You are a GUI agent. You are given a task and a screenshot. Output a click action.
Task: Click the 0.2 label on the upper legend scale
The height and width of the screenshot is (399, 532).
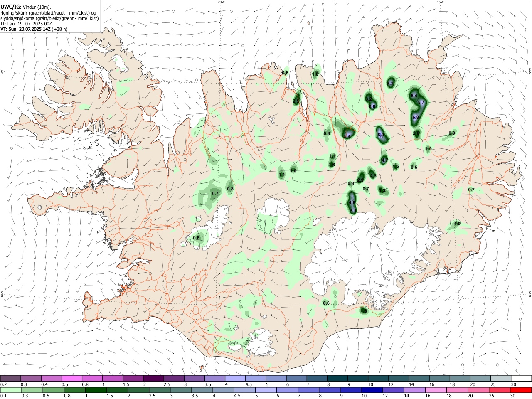tap(3, 384)
